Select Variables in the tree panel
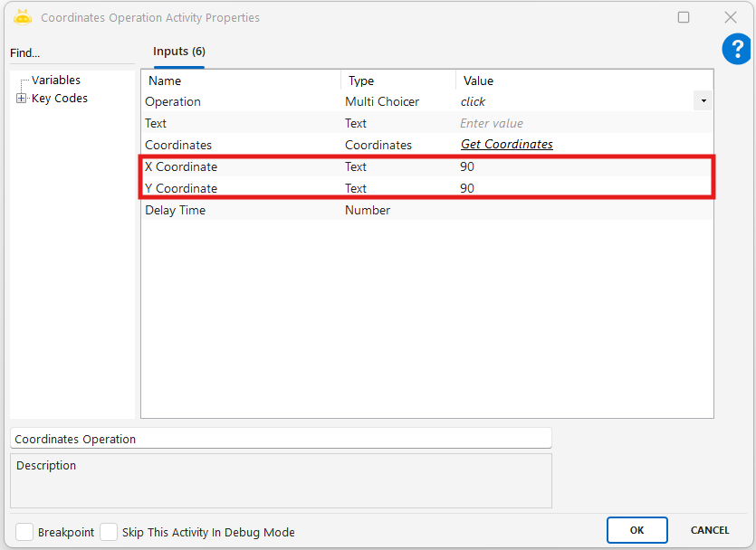This screenshot has width=756, height=550. pyautogui.click(x=55, y=81)
